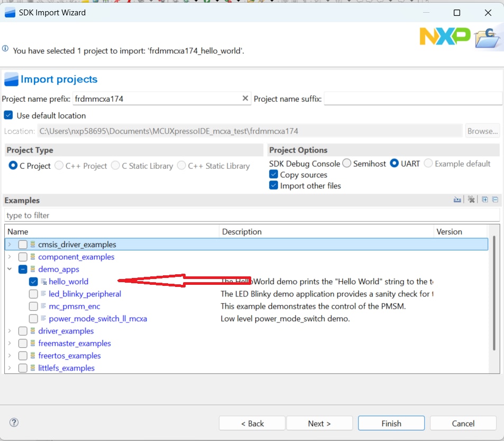504x441 pixels.
Task: Disable Import other files option
Action: (x=273, y=186)
